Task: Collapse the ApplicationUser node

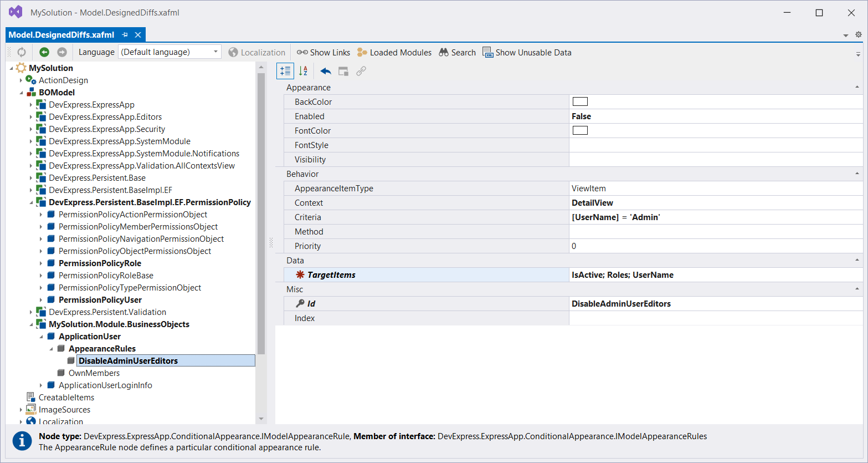Action: (41, 337)
